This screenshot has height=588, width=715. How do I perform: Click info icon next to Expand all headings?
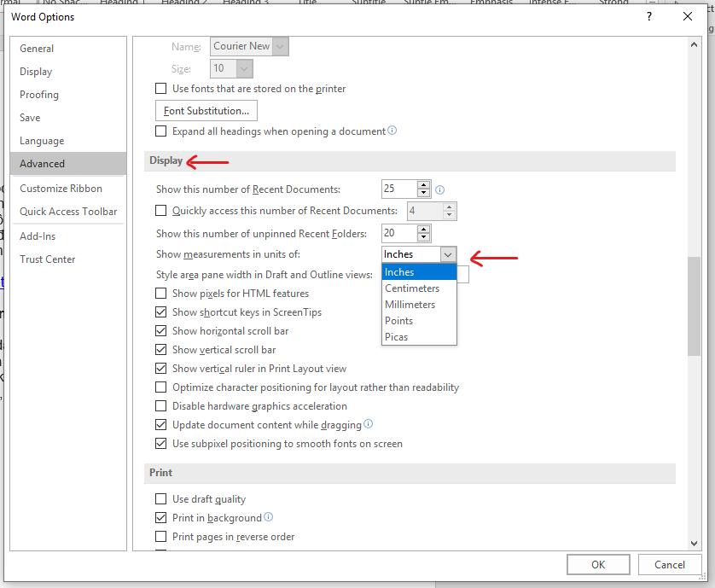(x=391, y=131)
